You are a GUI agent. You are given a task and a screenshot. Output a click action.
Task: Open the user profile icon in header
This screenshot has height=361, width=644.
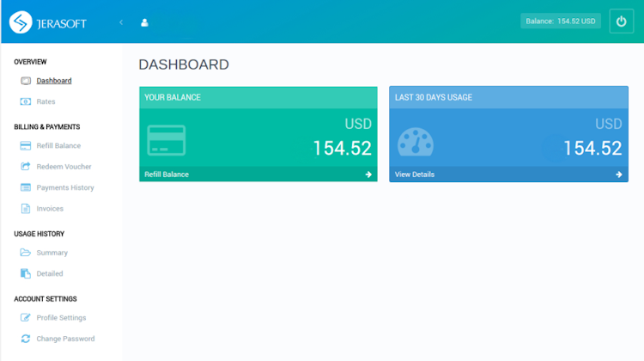point(144,22)
